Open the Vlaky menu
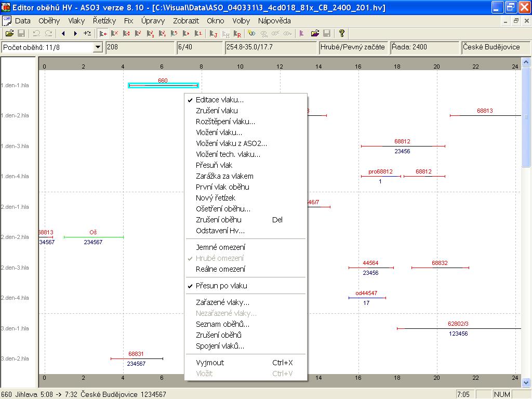 76,21
